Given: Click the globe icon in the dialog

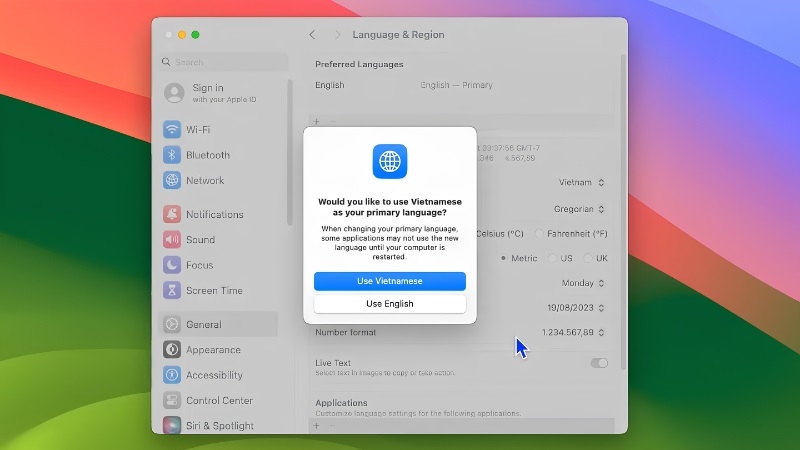Looking at the screenshot, I should coord(390,162).
